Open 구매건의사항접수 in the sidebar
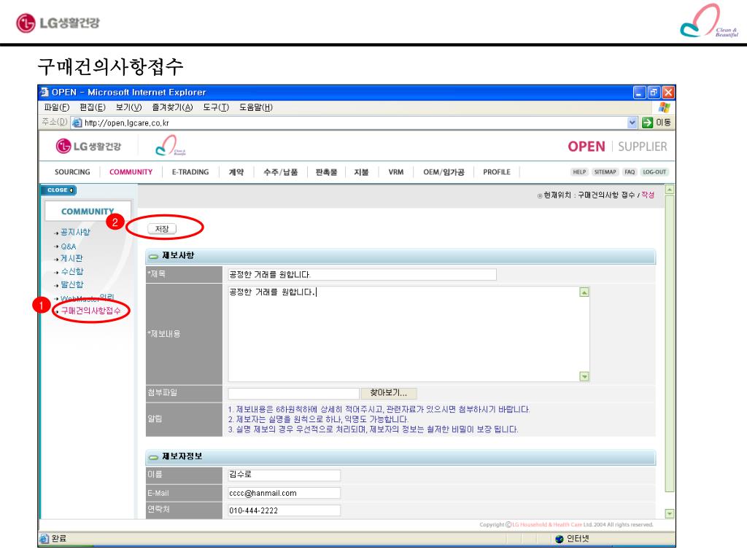This screenshot has height=560, width=747. tap(90, 311)
